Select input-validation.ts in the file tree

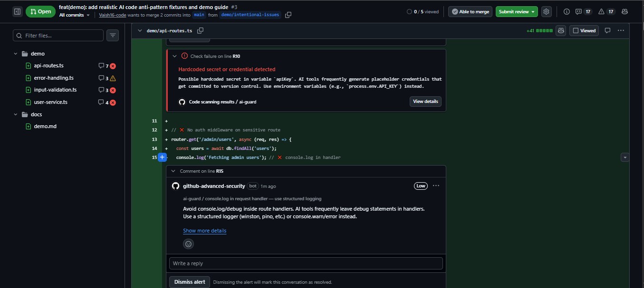[x=55, y=90]
